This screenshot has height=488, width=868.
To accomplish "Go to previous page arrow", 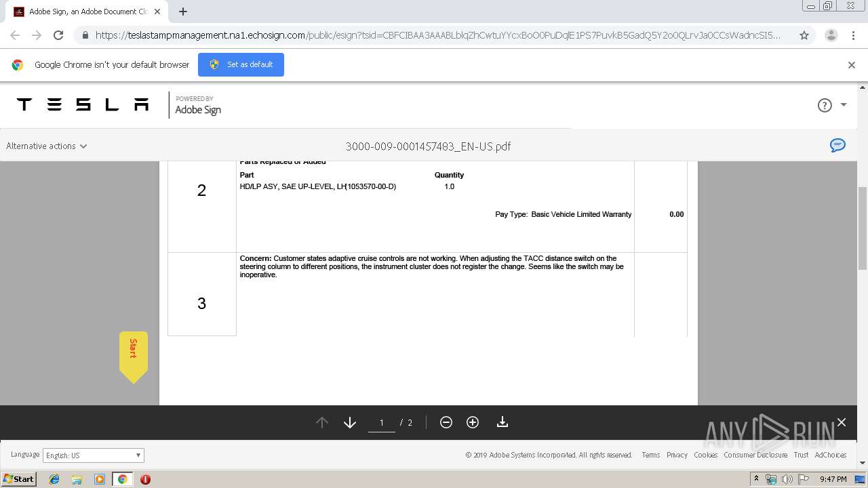I will [322, 422].
